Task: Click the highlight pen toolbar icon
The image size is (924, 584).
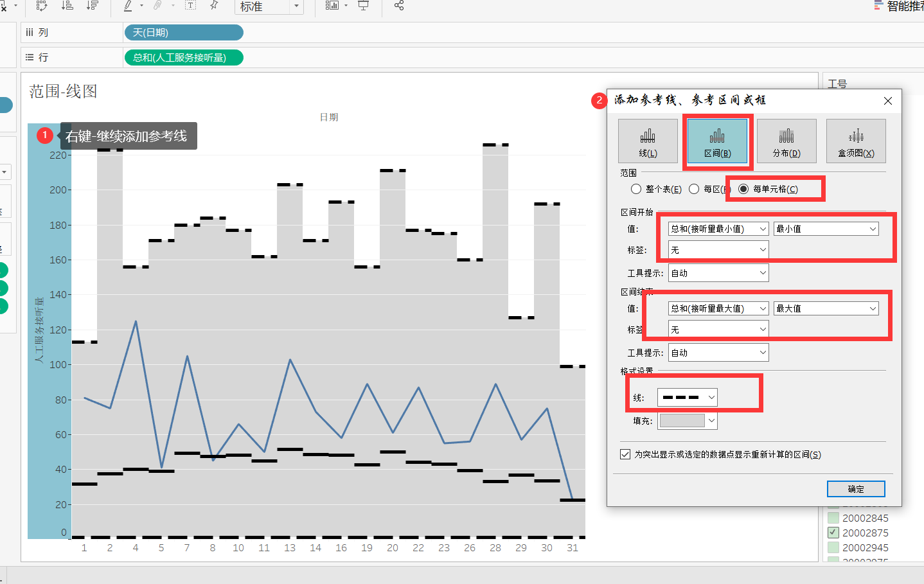Action: click(x=128, y=6)
